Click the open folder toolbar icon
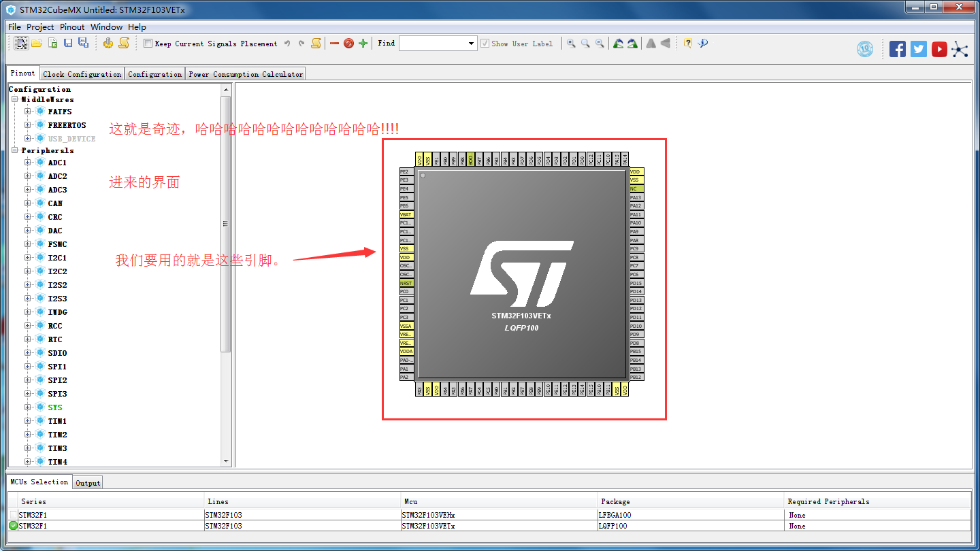980x551 pixels. coord(37,44)
